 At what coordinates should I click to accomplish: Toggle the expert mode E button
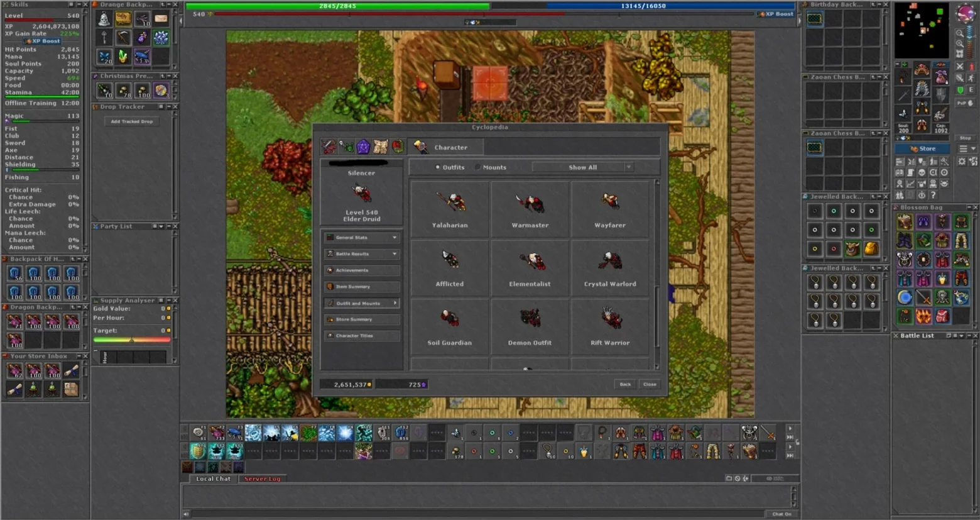(971, 90)
